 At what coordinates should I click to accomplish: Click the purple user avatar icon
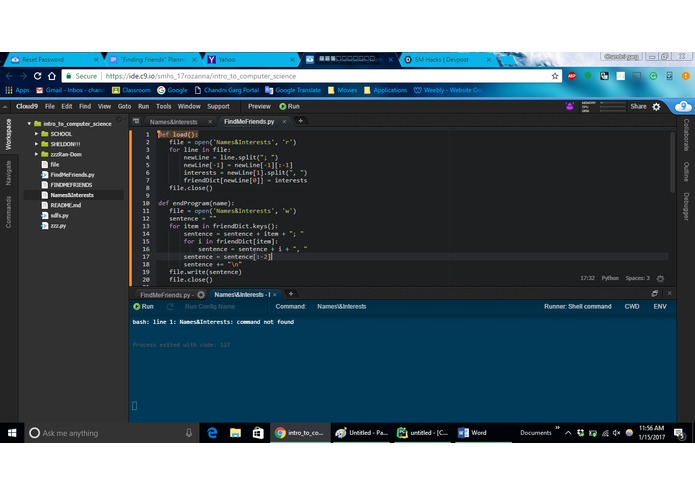coord(570,106)
